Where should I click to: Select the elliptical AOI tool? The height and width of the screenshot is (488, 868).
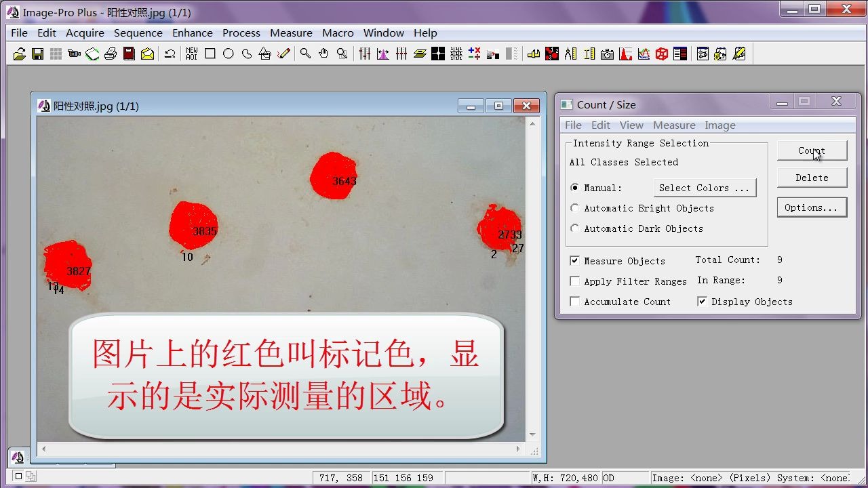point(228,54)
